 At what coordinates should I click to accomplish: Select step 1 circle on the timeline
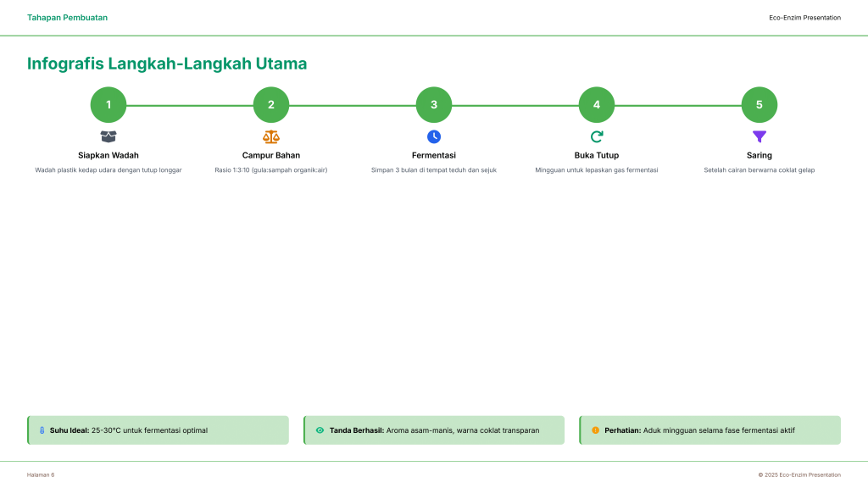click(x=108, y=105)
